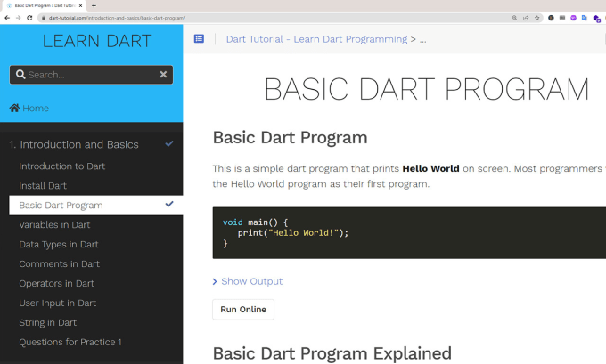Click the lock icon in the address bar
606x364 pixels.
click(x=44, y=18)
